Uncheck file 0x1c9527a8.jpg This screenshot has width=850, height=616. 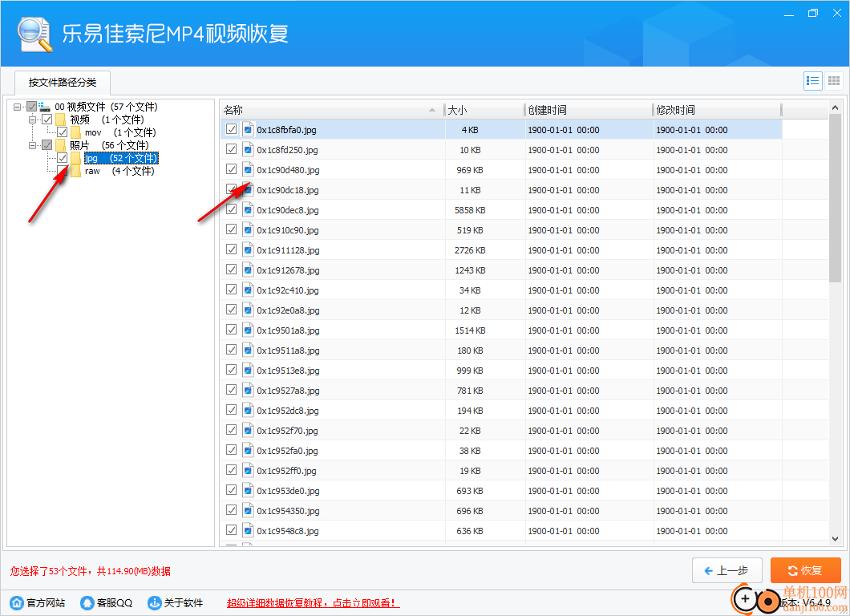coord(232,390)
